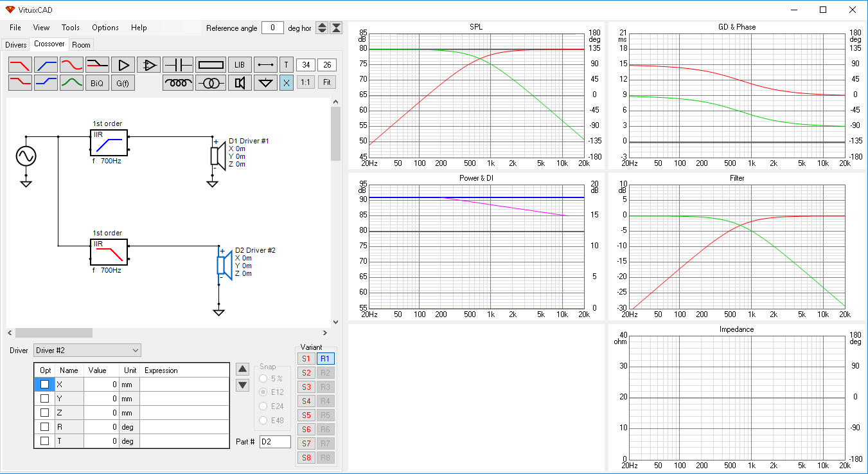Open the View menu

[41, 28]
